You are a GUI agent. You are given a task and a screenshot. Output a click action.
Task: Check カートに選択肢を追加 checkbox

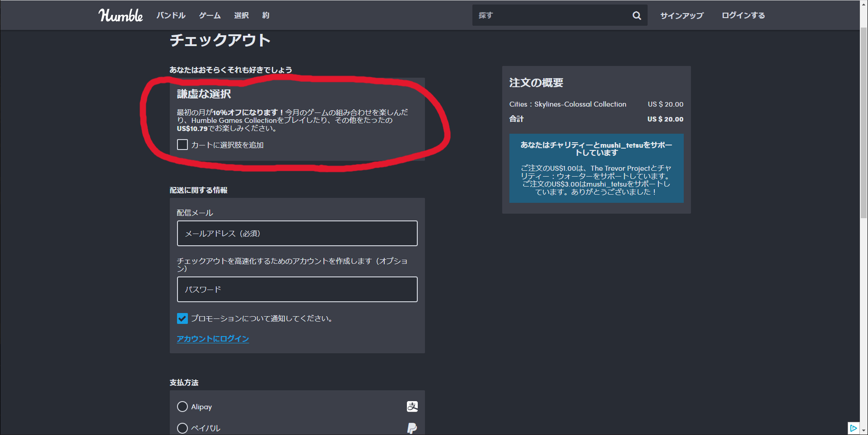point(182,145)
